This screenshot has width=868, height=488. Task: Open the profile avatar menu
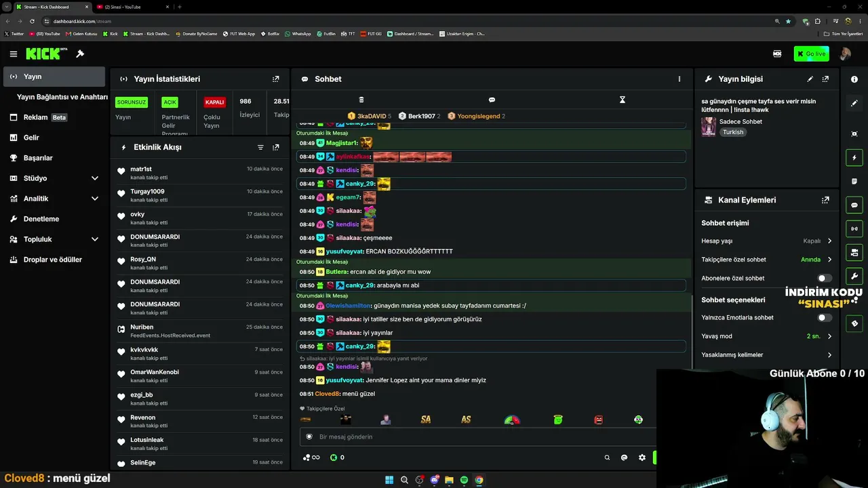(845, 54)
